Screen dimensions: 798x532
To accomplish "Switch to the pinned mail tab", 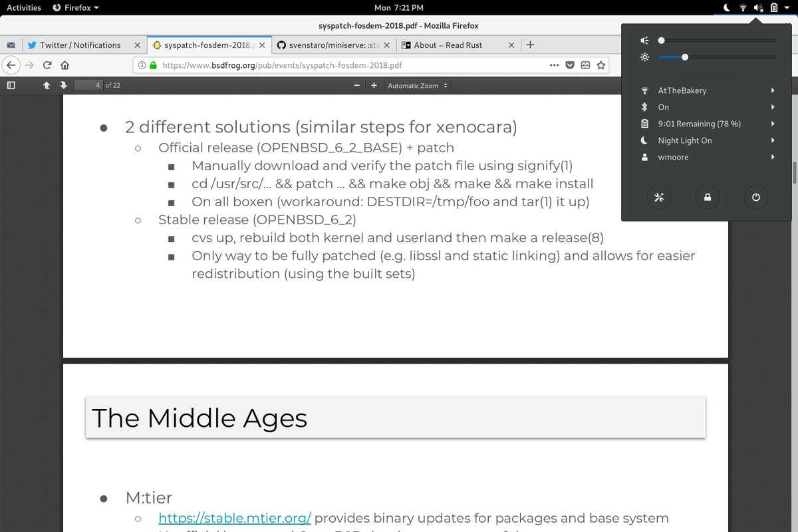I will coord(11,45).
